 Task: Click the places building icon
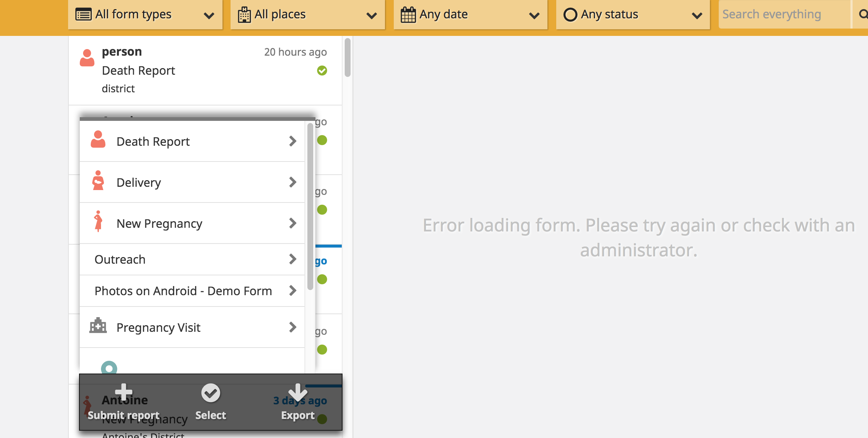(x=244, y=15)
